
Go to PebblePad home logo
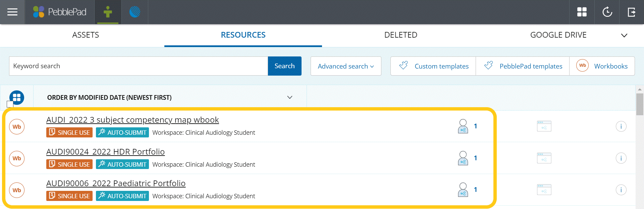[60, 12]
